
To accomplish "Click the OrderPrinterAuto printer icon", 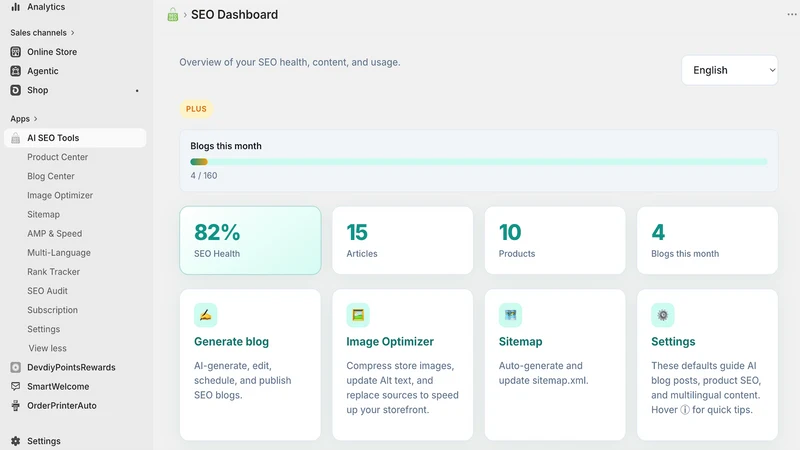I will 16,406.
